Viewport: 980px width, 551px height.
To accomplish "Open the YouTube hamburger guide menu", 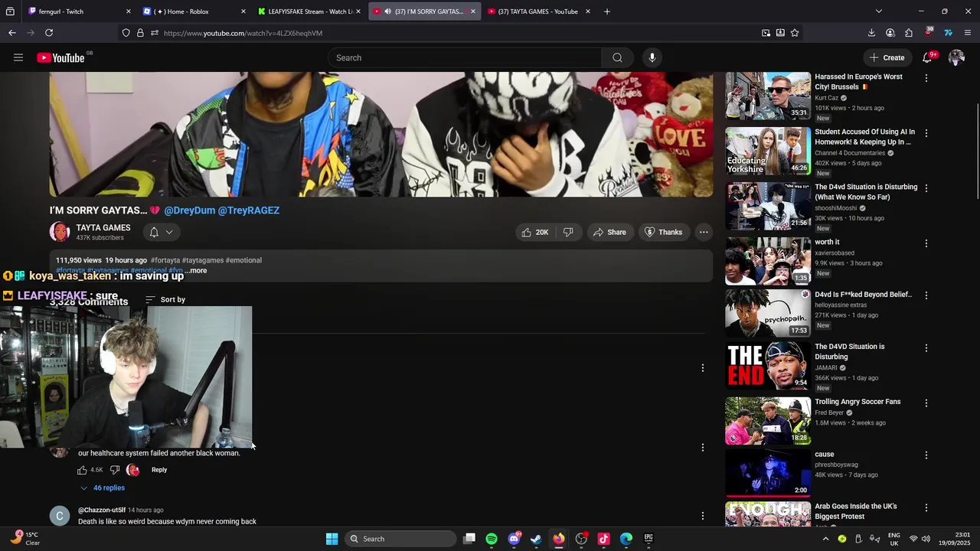I will (18, 57).
